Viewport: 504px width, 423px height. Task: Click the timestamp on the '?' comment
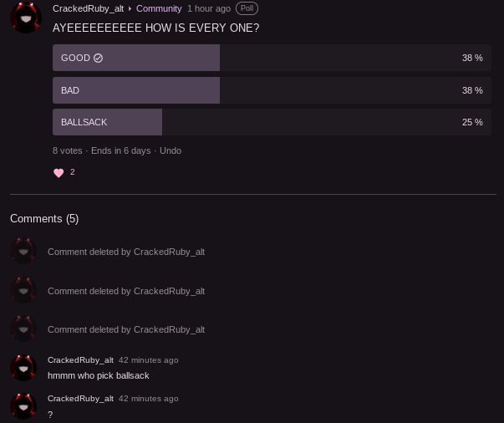coord(148,399)
